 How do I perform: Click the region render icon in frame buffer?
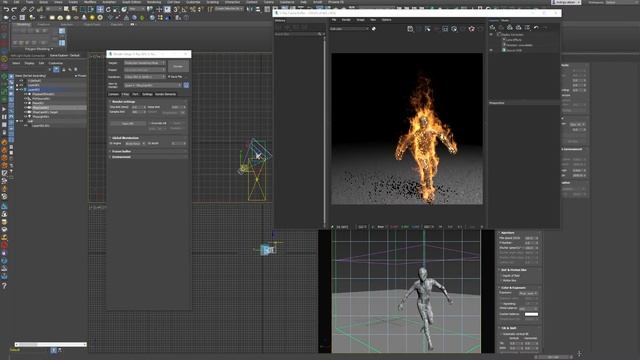click(445, 29)
